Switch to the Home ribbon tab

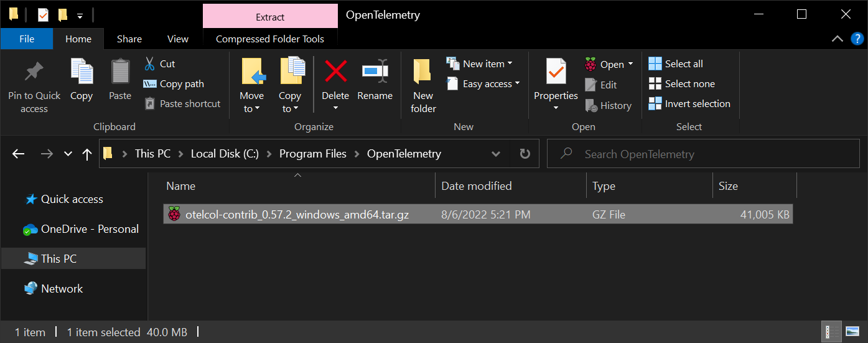[x=78, y=39]
